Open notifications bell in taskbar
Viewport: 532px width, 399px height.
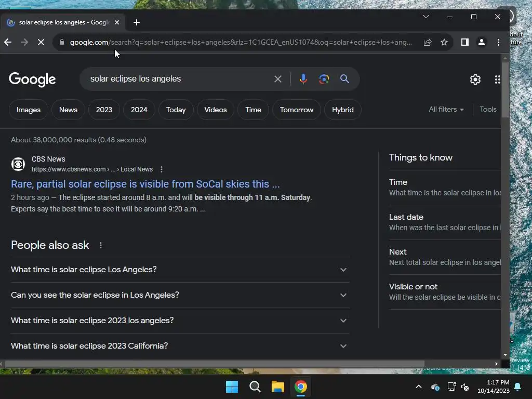pos(518,387)
